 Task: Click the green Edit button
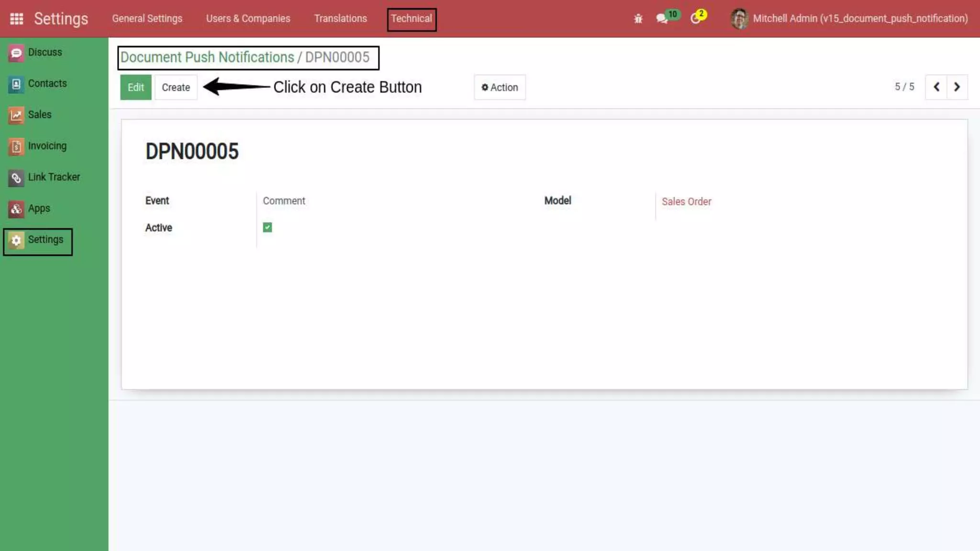coord(135,88)
